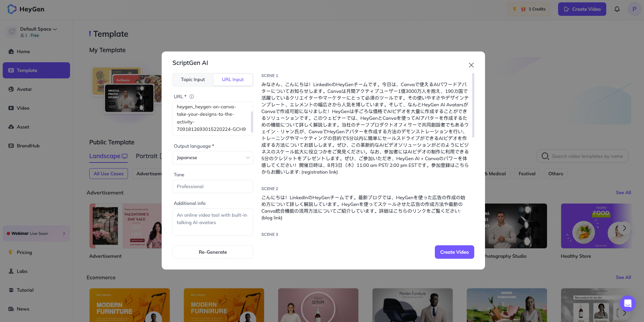Open the help chat bubble
This screenshot has height=322, width=644.
pyautogui.click(x=628, y=303)
